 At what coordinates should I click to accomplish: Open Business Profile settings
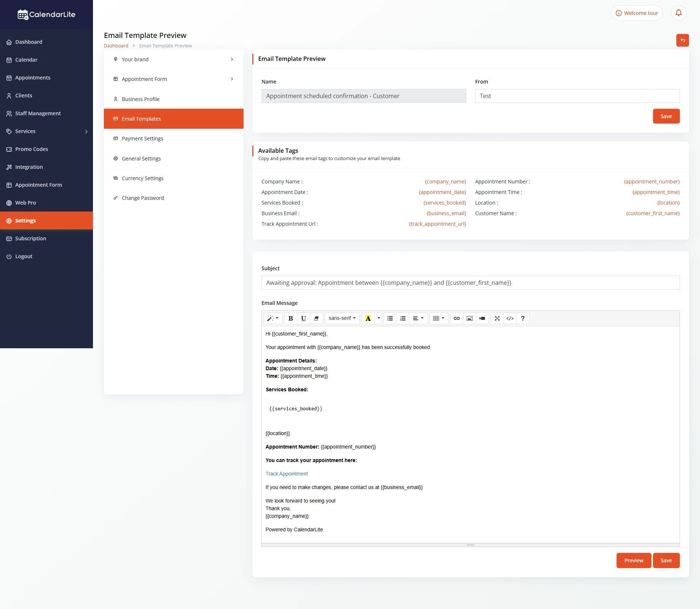tap(174, 99)
